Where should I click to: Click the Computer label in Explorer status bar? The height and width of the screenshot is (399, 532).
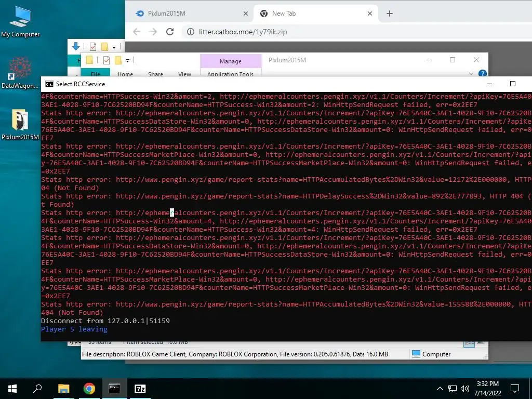tap(436, 354)
